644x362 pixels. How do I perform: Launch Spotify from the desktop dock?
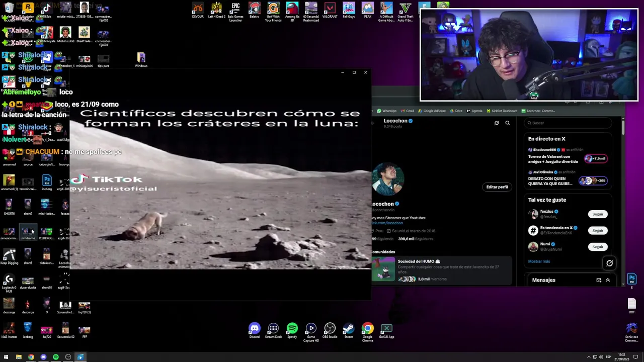292,331
